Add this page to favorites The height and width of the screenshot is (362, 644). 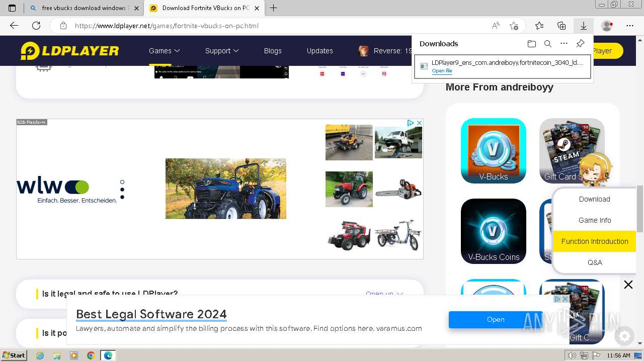[514, 26]
